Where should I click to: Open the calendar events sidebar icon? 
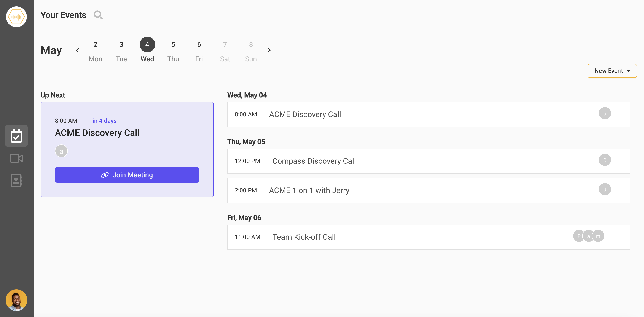pos(16,136)
